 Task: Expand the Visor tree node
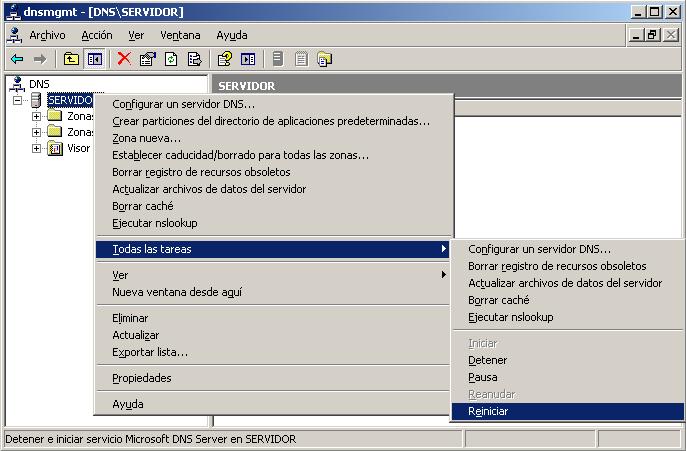(37, 148)
